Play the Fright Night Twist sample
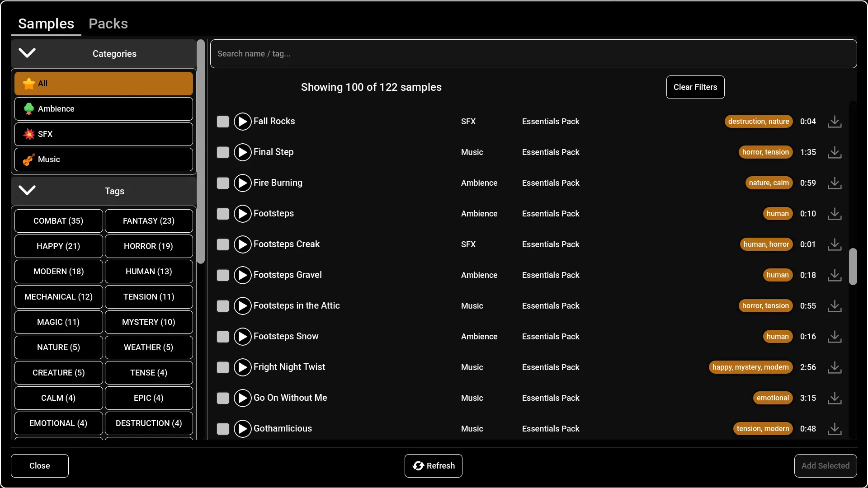The width and height of the screenshot is (868, 488). point(242,367)
